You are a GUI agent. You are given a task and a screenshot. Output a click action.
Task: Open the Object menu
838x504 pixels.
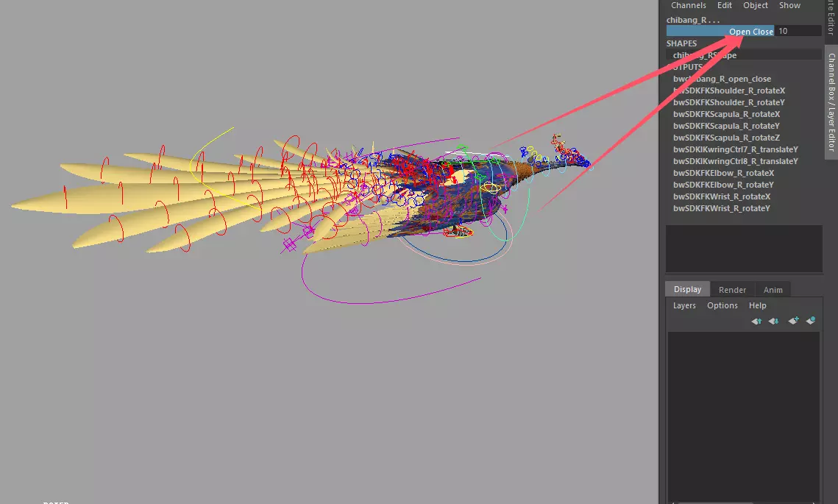coord(755,5)
